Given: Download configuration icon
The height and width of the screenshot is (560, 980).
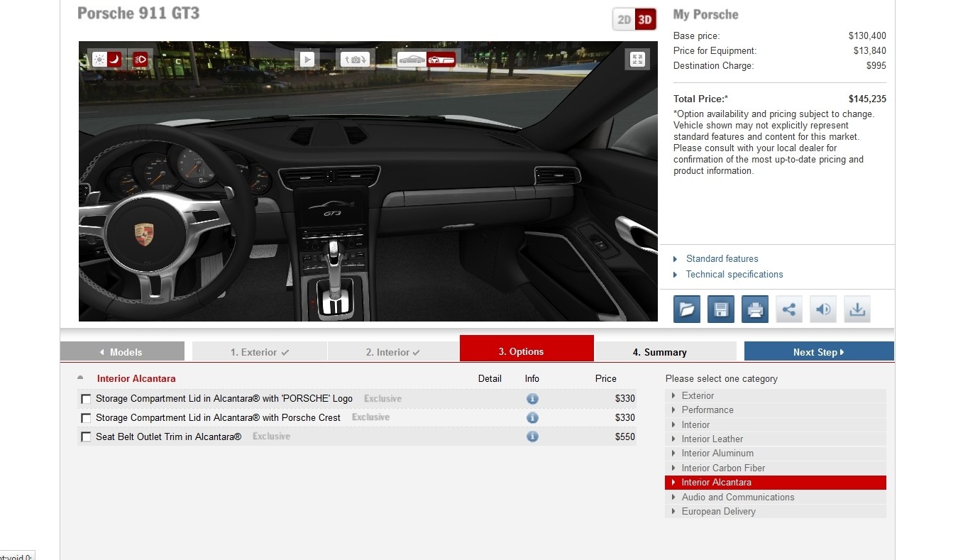Looking at the screenshot, I should pyautogui.click(x=857, y=309).
